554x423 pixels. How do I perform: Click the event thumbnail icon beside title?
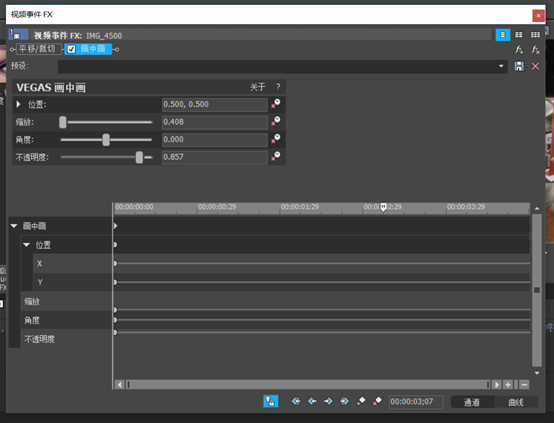coord(18,35)
